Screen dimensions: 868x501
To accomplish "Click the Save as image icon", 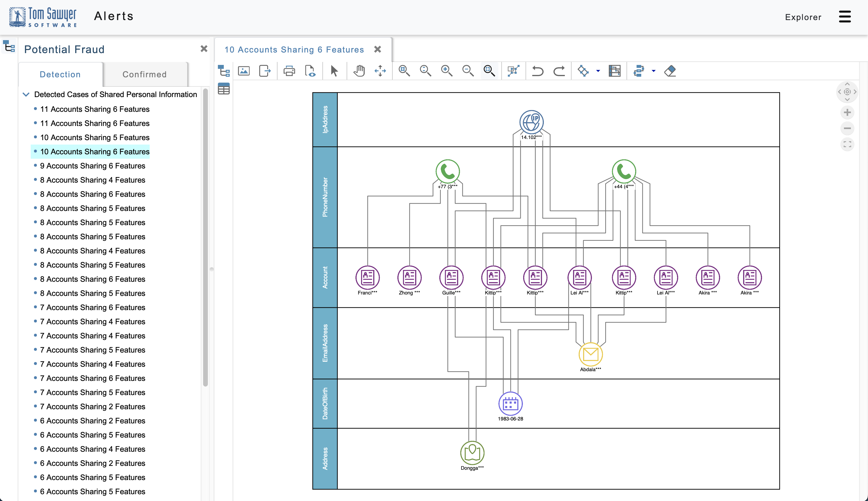I will [x=244, y=71].
